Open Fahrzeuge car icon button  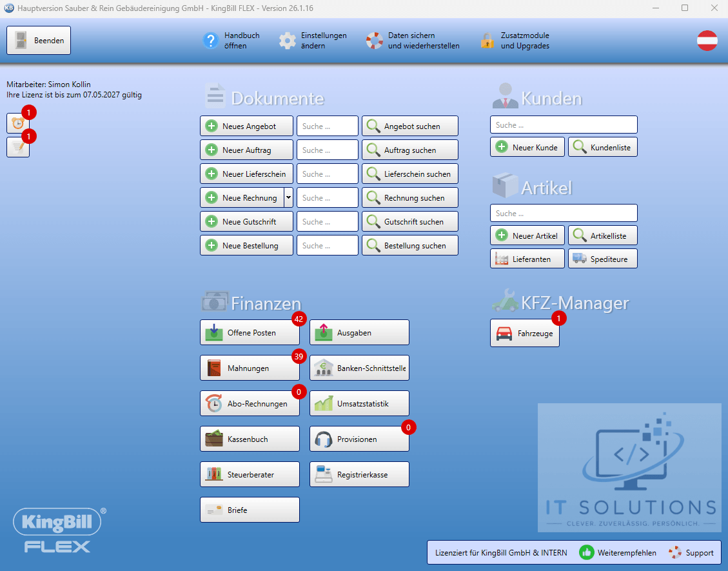pyautogui.click(x=525, y=333)
